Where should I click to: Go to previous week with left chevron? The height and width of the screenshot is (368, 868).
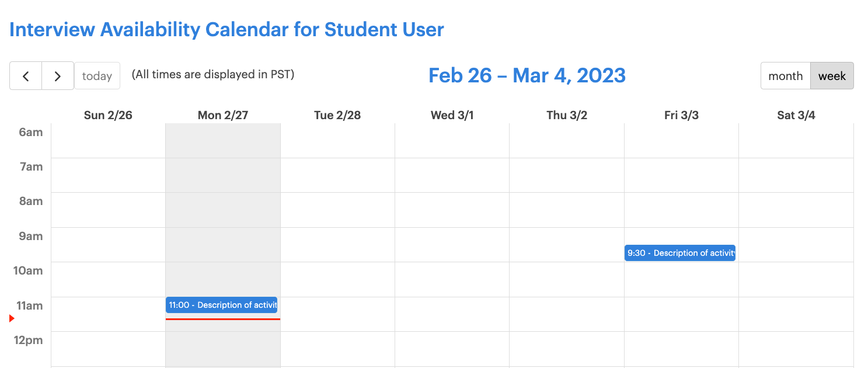26,76
